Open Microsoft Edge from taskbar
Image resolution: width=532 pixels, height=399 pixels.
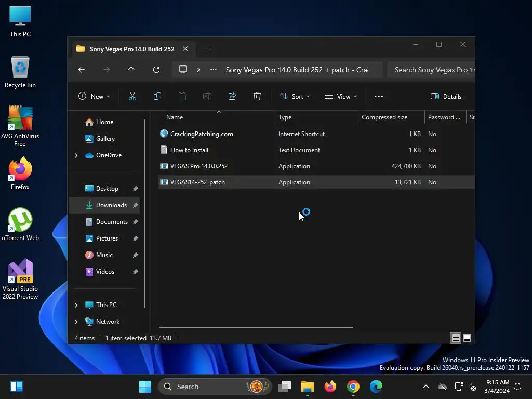(x=376, y=387)
